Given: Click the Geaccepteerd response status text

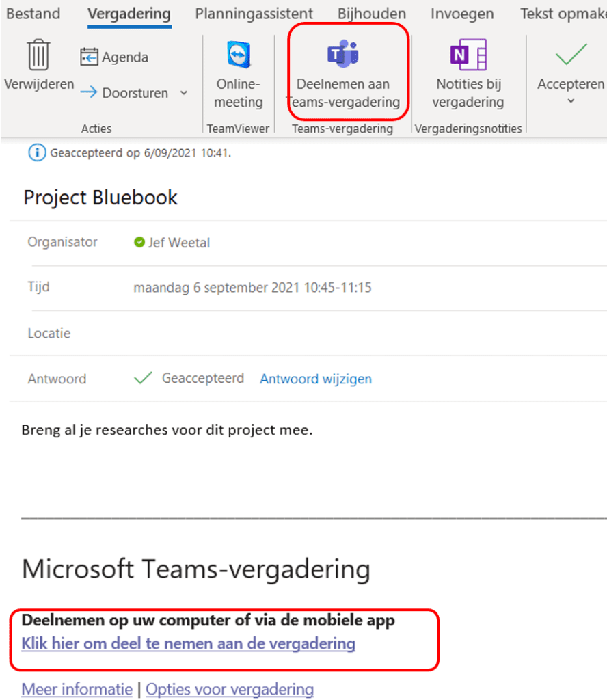Looking at the screenshot, I should pos(202,378).
